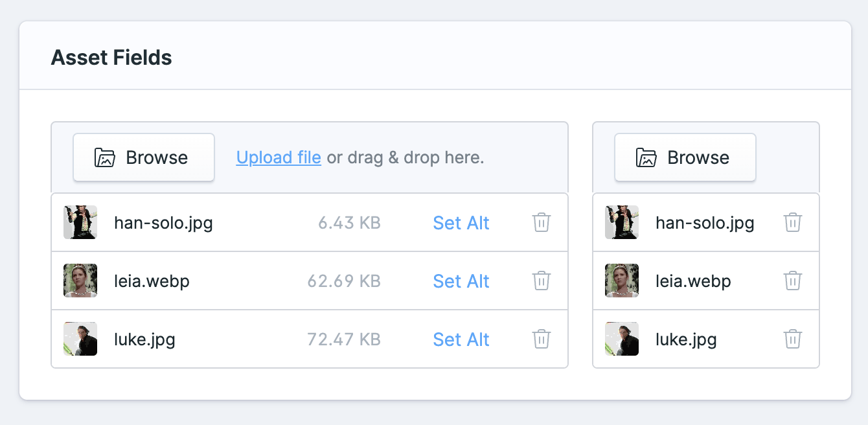Click the folder icon on left Browse button
Viewport: 868px width, 425px height.
104,157
